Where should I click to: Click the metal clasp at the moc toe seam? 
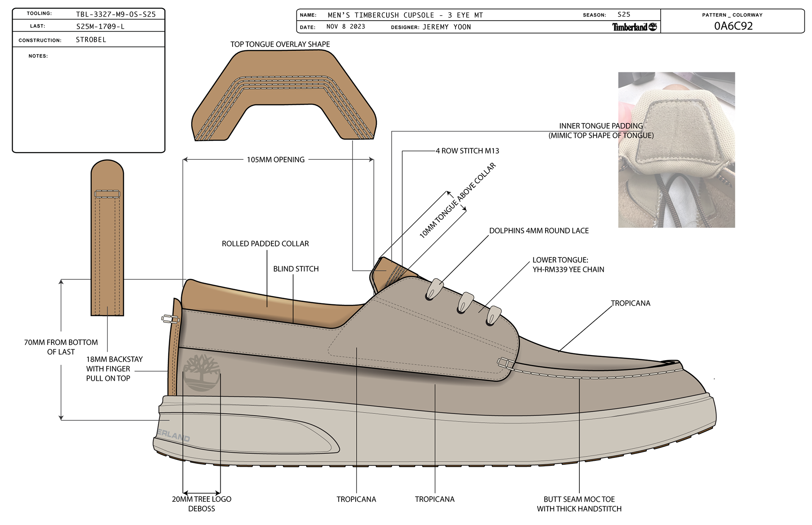[505, 364]
